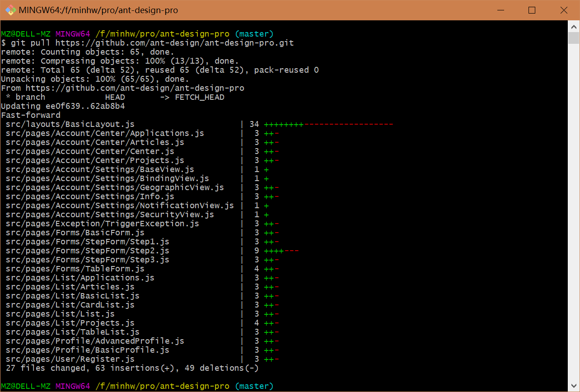580x392 pixels.
Task: Click src/pages/Account/Settings/NotificationView.js file name
Action: click(120, 205)
